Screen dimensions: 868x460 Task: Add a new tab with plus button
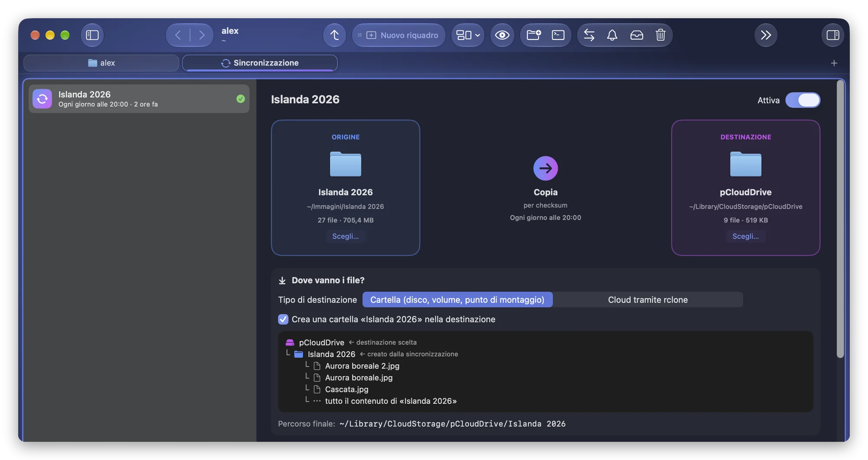[x=834, y=63]
